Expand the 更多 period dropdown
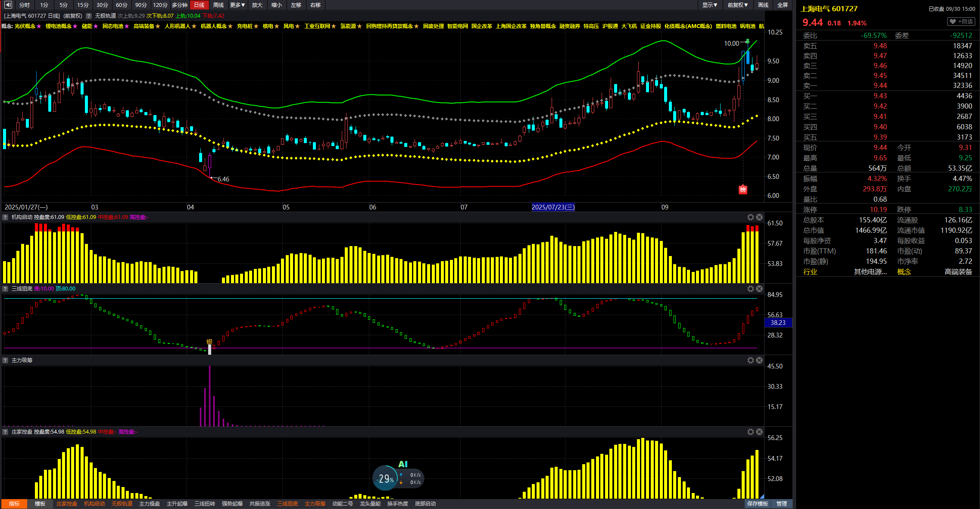This screenshot has height=509, width=980. click(x=237, y=5)
